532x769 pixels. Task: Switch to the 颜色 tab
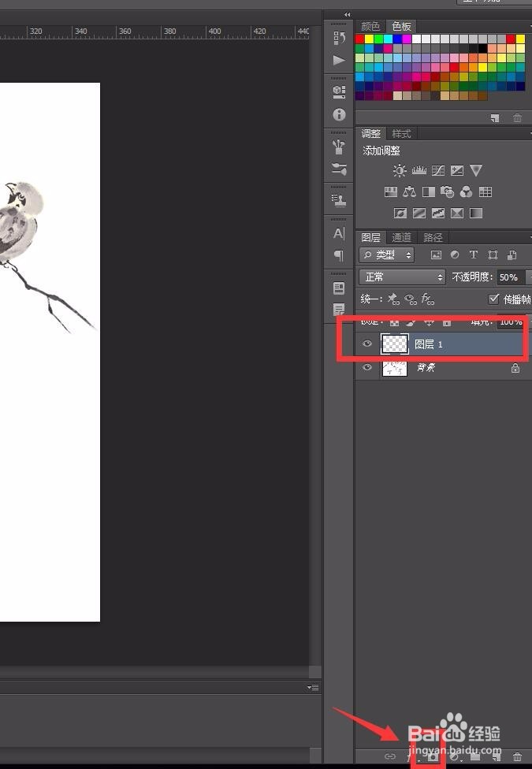(370, 26)
